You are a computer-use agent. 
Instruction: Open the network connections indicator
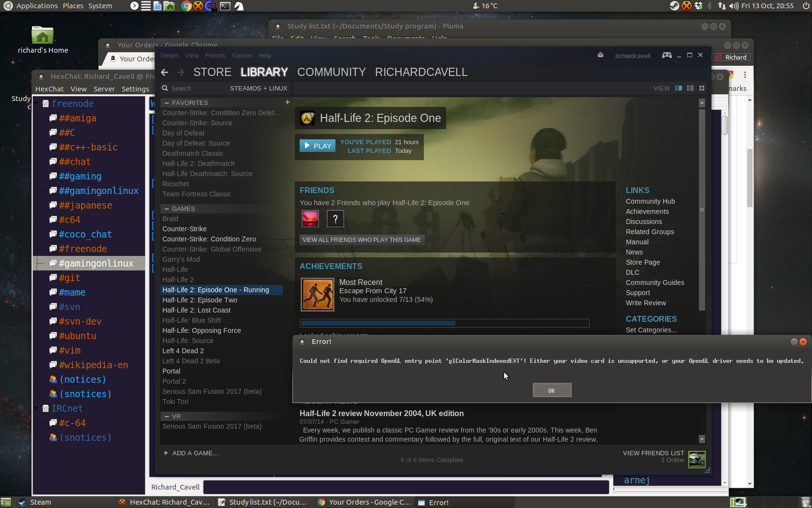[722, 6]
